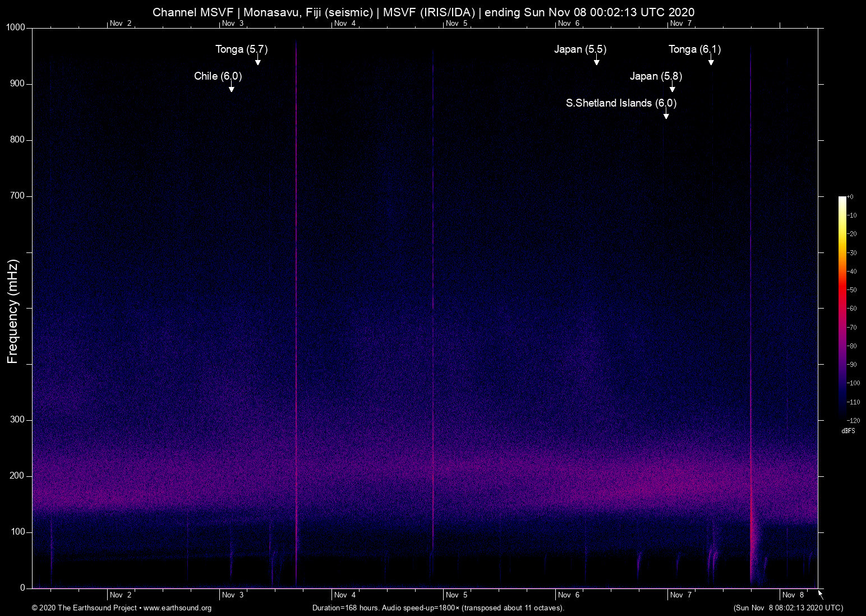Click the 0 frequency tick label

coord(23,588)
